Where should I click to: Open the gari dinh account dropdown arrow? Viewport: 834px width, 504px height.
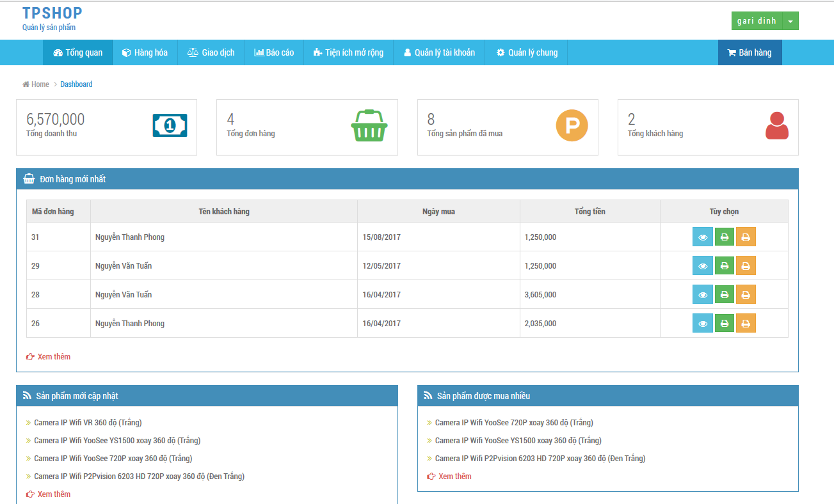[x=792, y=20]
